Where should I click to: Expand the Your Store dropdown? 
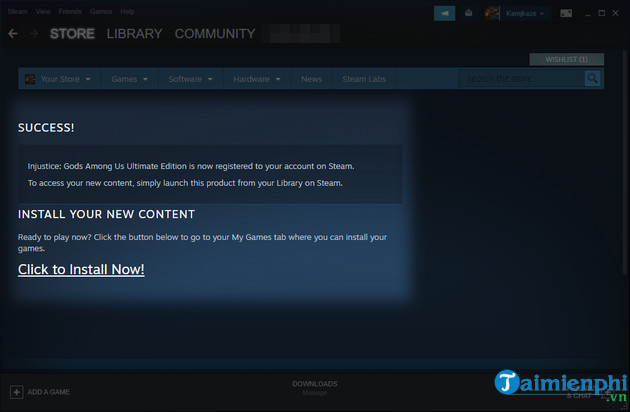coord(88,79)
